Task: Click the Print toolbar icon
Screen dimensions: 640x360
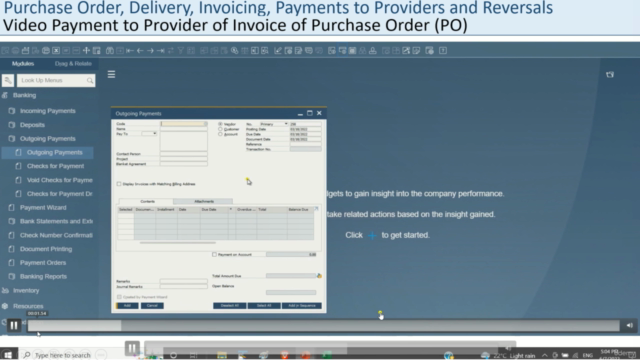Action: tap(16, 51)
